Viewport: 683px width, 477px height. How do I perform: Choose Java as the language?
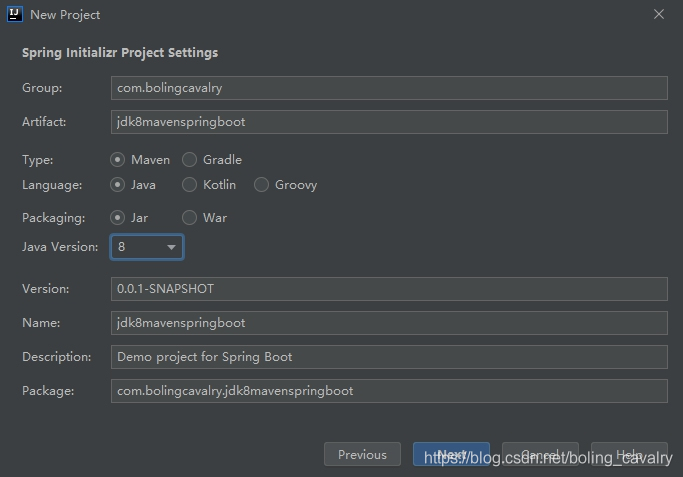coord(117,185)
